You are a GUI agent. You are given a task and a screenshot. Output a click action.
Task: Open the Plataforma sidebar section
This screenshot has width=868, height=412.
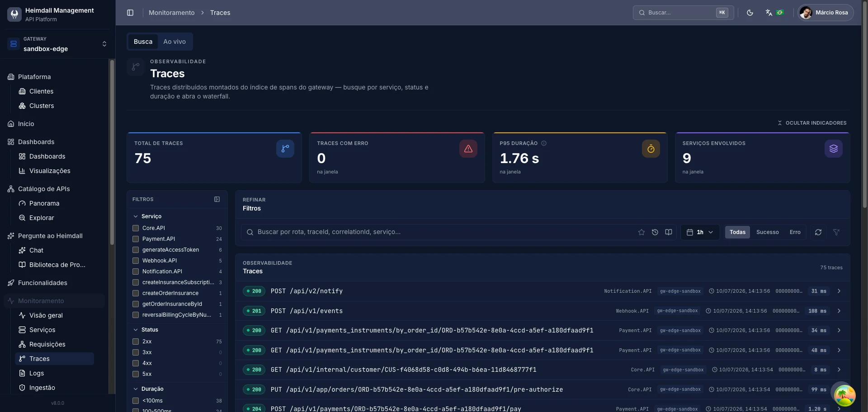[34, 77]
